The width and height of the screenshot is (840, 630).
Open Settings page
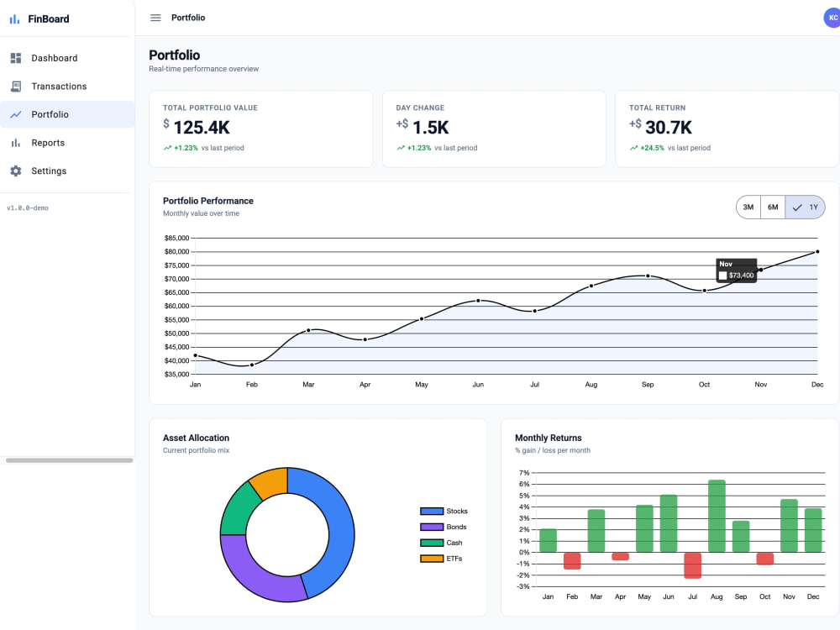point(67,171)
